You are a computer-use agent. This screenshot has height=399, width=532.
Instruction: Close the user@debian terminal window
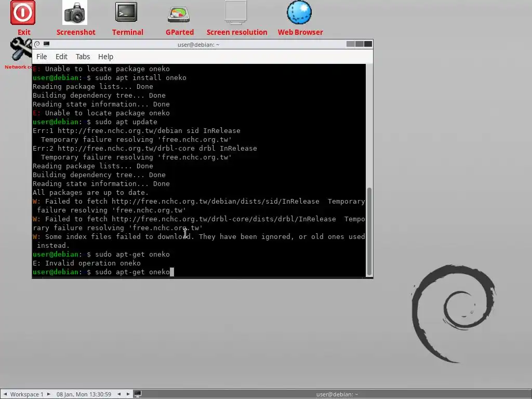pos(368,44)
